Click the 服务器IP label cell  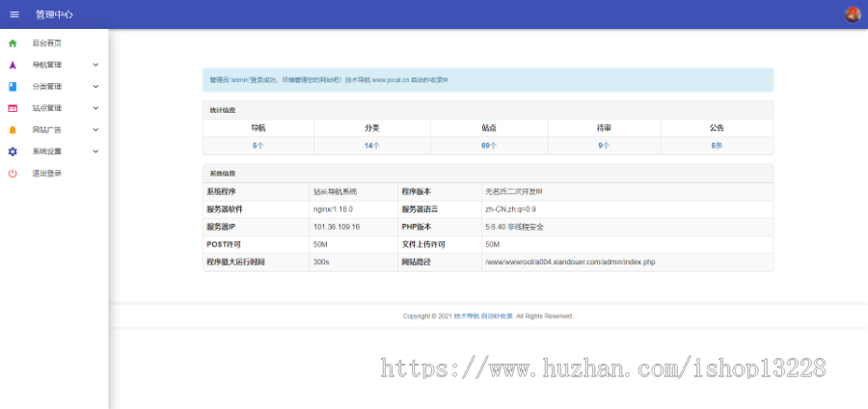point(256,227)
